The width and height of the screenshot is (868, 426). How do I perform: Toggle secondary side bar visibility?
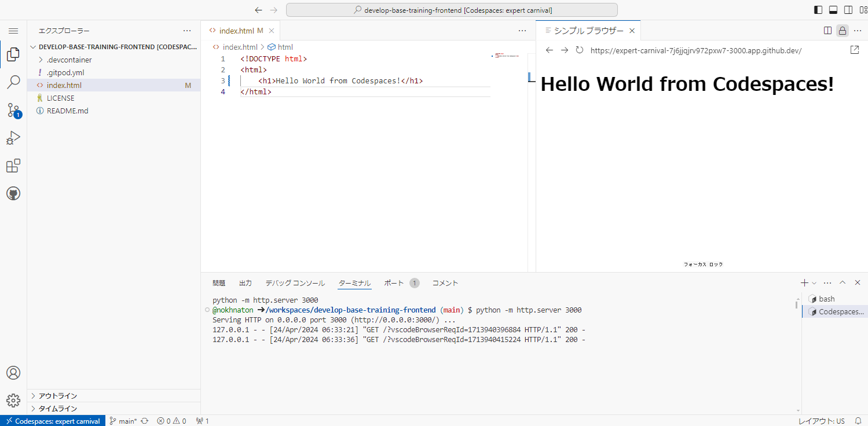pos(848,10)
